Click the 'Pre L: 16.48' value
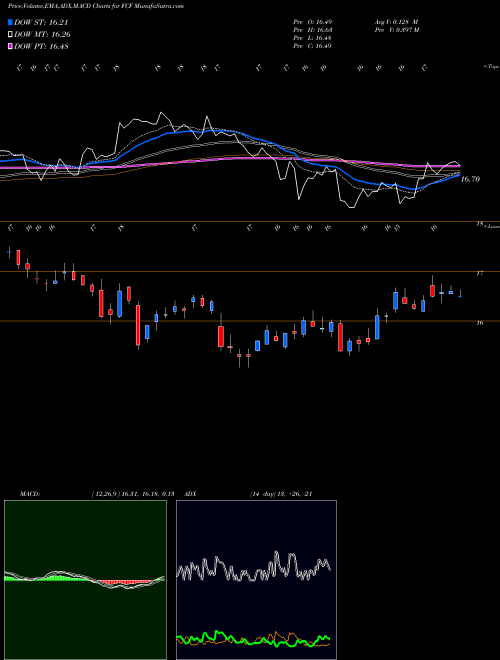This screenshot has width=500, height=660. tap(313, 37)
